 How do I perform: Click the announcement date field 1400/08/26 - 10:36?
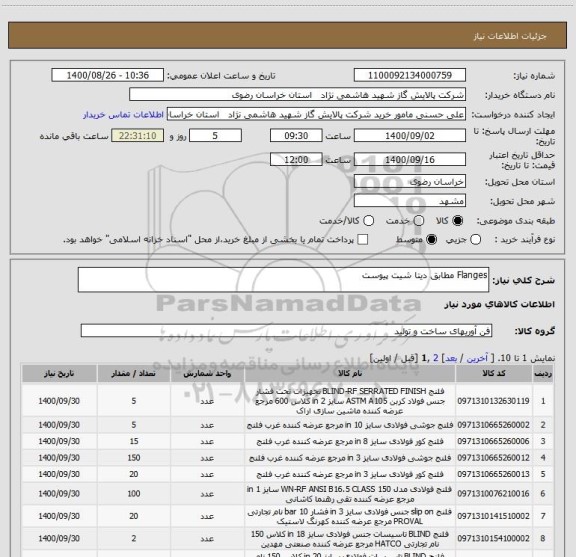pos(108,75)
